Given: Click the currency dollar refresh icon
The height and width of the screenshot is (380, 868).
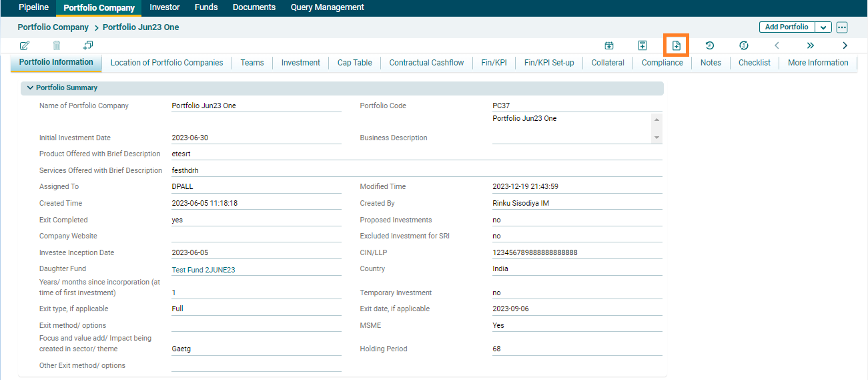Looking at the screenshot, I should coord(744,45).
